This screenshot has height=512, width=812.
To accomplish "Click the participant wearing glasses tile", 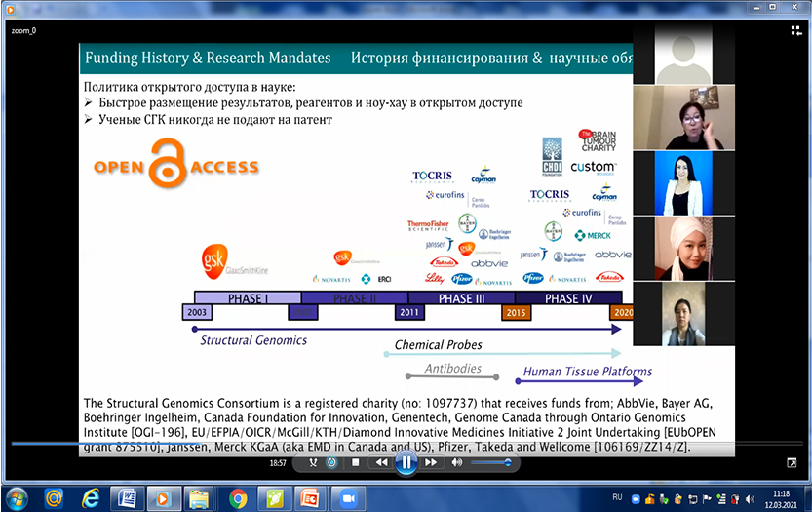I will [x=683, y=118].
